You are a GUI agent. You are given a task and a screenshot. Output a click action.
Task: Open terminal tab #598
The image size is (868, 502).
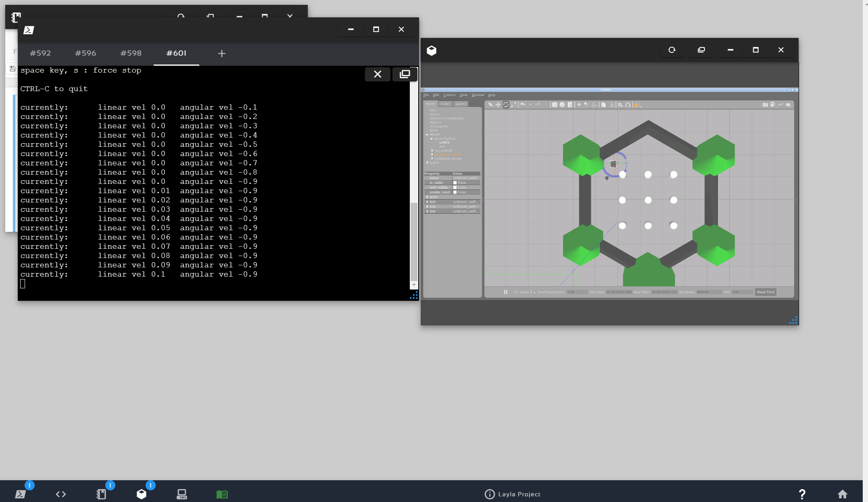coord(130,53)
